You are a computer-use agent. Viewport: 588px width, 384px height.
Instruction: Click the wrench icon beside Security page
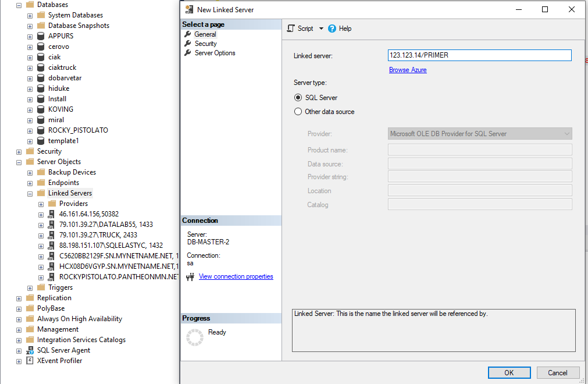point(188,44)
